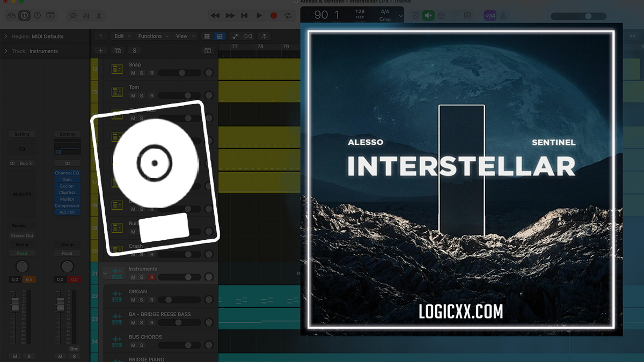Collapse the Instruments track stack
The width and height of the screenshot is (644, 362).
click(105, 274)
